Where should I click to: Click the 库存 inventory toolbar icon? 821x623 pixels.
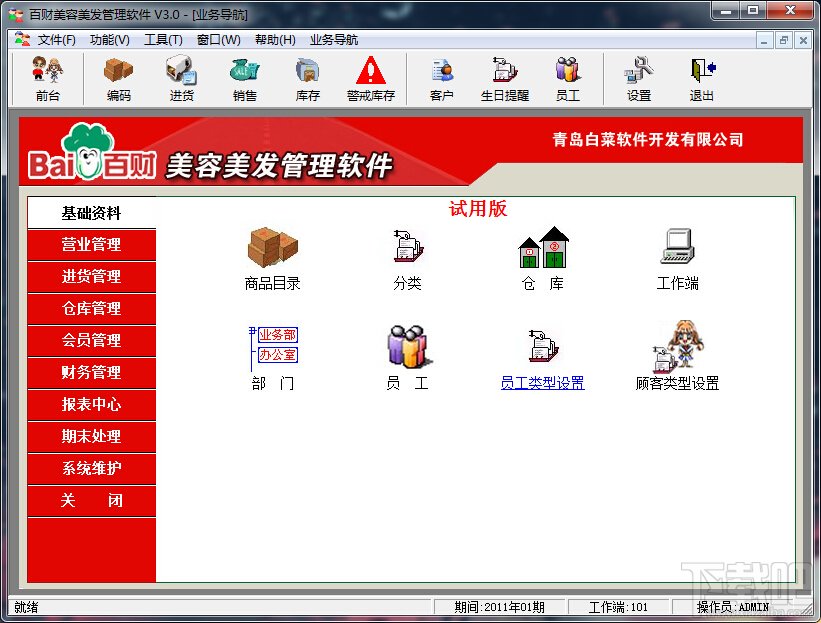click(x=307, y=79)
